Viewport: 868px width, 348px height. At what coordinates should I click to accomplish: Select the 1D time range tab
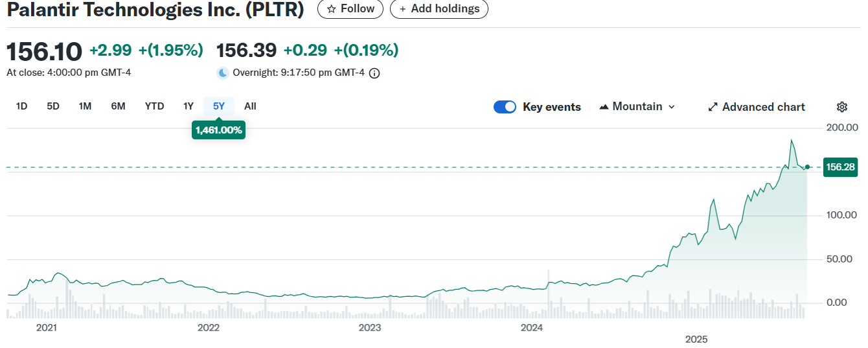point(21,106)
